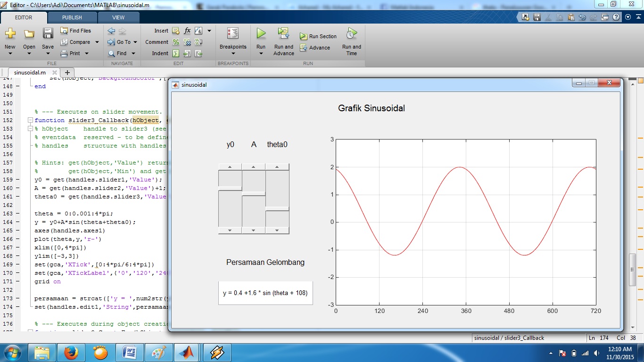
Task: Click the New file icon
Action: click(10, 34)
